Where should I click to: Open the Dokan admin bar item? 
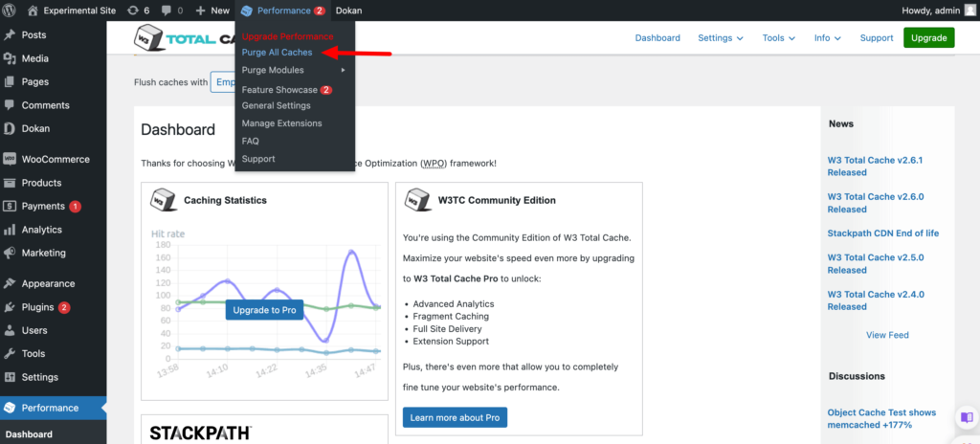[348, 10]
